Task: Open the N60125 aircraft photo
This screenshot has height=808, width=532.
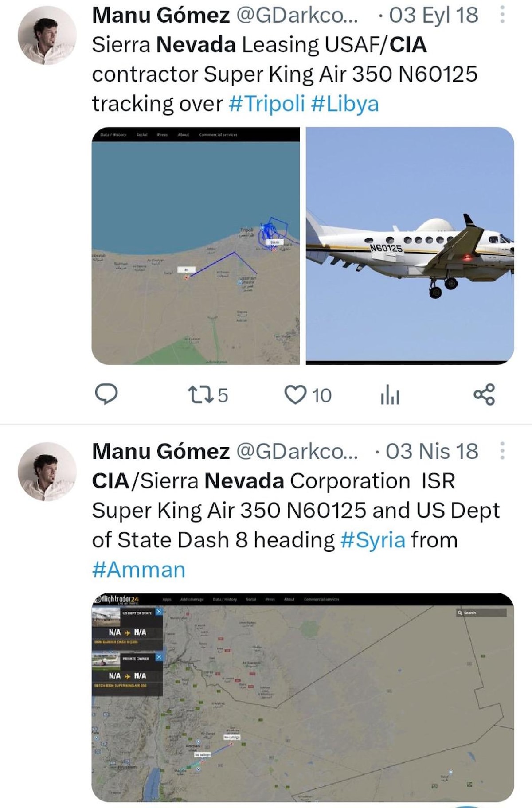Action: tap(410, 246)
